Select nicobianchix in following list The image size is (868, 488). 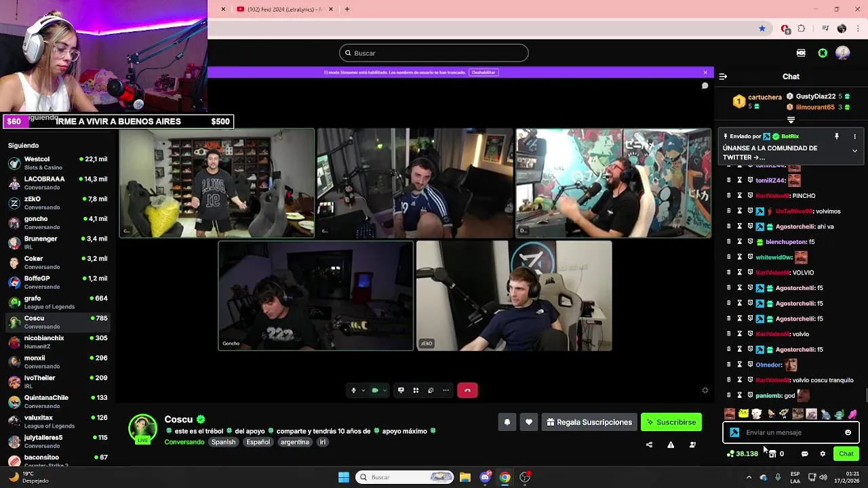(58, 342)
